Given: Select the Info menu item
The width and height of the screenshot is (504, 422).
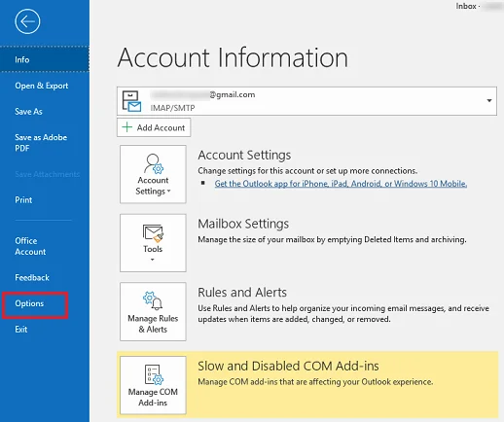Looking at the screenshot, I should point(45,59).
